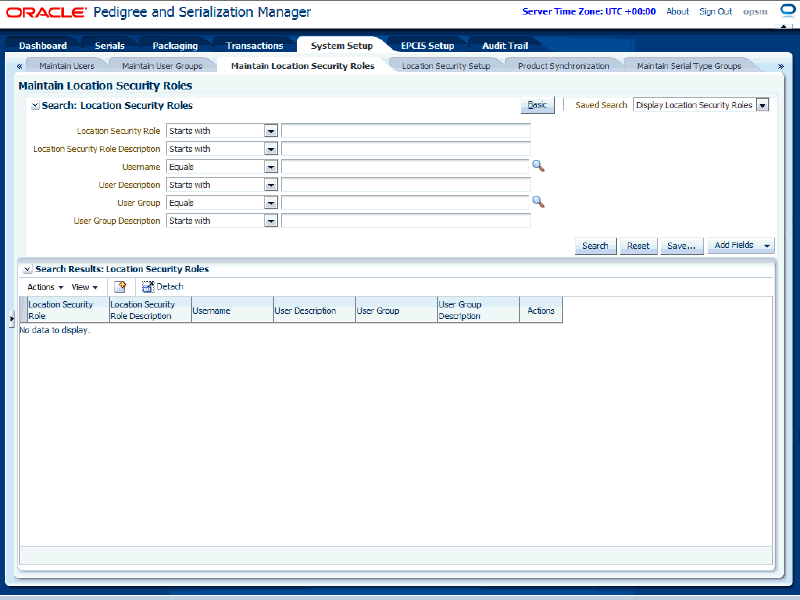Click the Search button
The image size is (800, 600).
[595, 246]
